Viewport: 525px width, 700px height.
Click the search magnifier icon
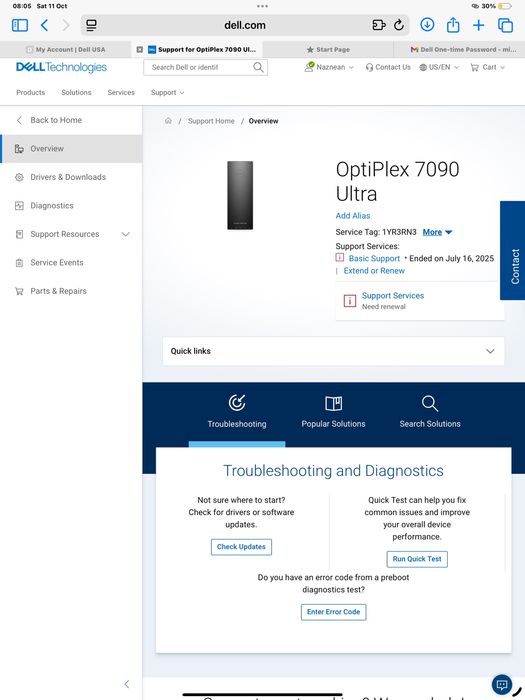tap(258, 67)
